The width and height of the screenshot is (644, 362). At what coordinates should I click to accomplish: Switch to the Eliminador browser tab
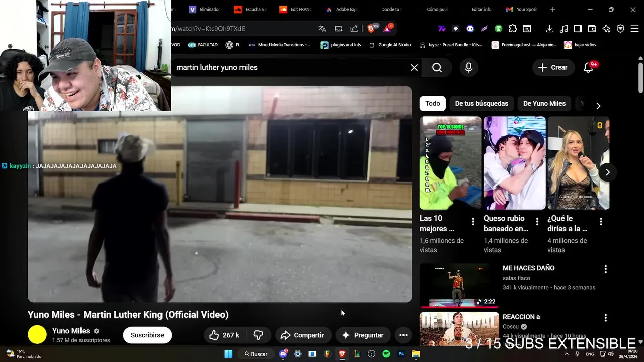pyautogui.click(x=204, y=10)
